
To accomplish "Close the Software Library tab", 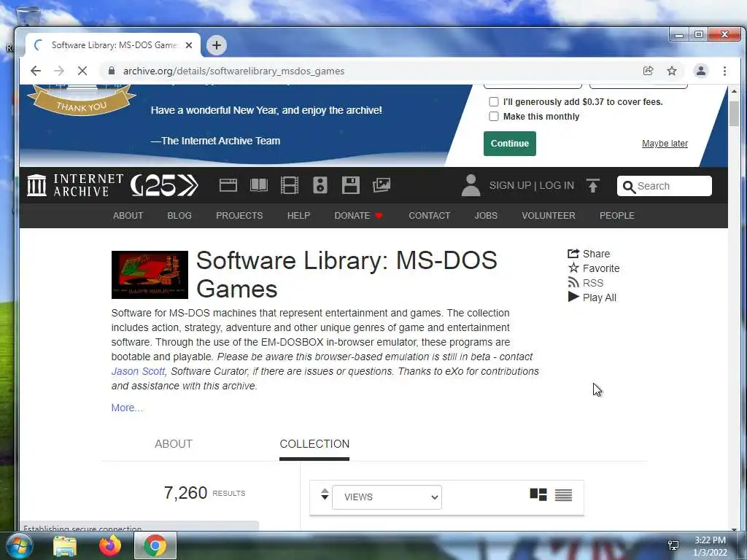I will pos(189,45).
